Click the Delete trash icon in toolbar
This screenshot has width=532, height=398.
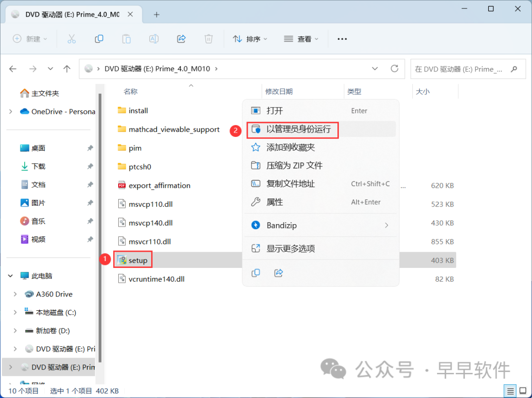point(208,39)
